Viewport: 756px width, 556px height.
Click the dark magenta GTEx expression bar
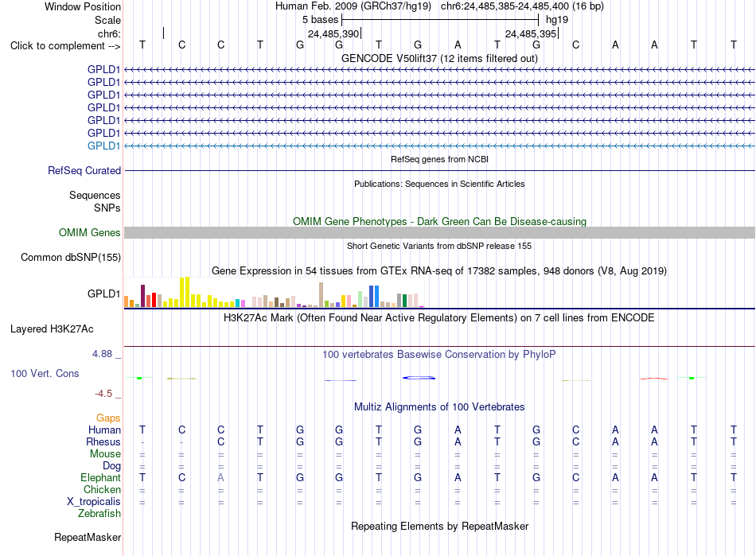[142, 296]
